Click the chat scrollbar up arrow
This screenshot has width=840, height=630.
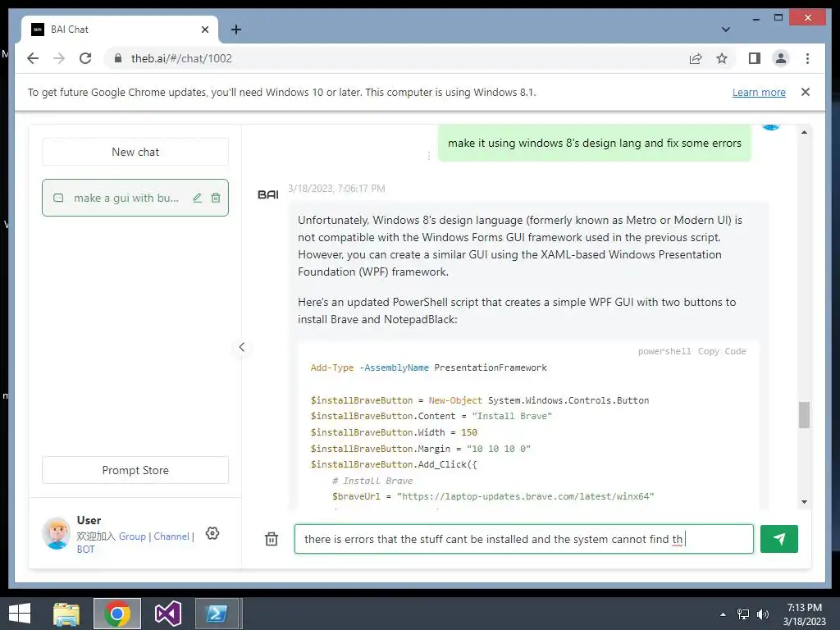click(x=804, y=132)
